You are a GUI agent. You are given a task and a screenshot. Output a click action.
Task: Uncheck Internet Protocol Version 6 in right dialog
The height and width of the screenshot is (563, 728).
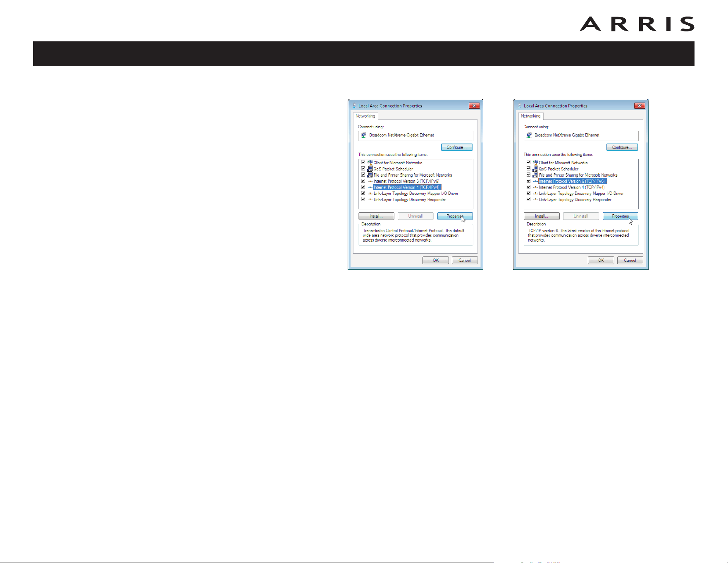point(528,181)
